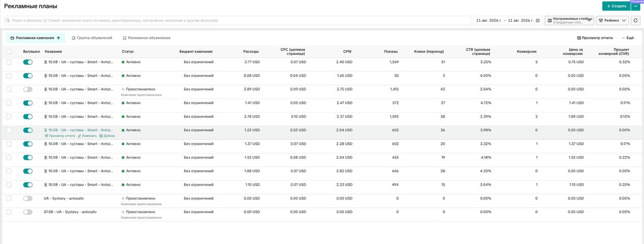644x244 pixels.
Task: Turn off the campaign with 1.41 USD spend
Action: pos(28,103)
